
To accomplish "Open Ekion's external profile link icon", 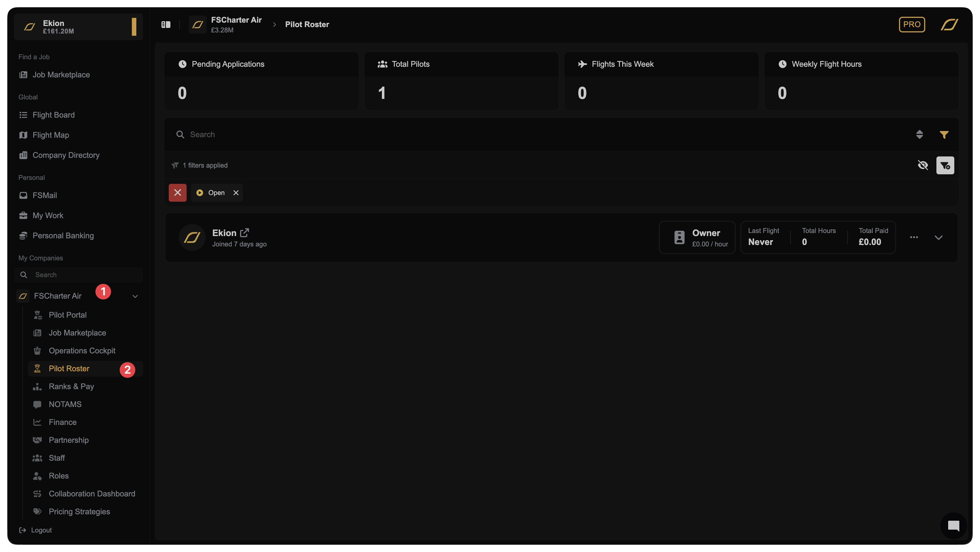I will click(x=245, y=232).
